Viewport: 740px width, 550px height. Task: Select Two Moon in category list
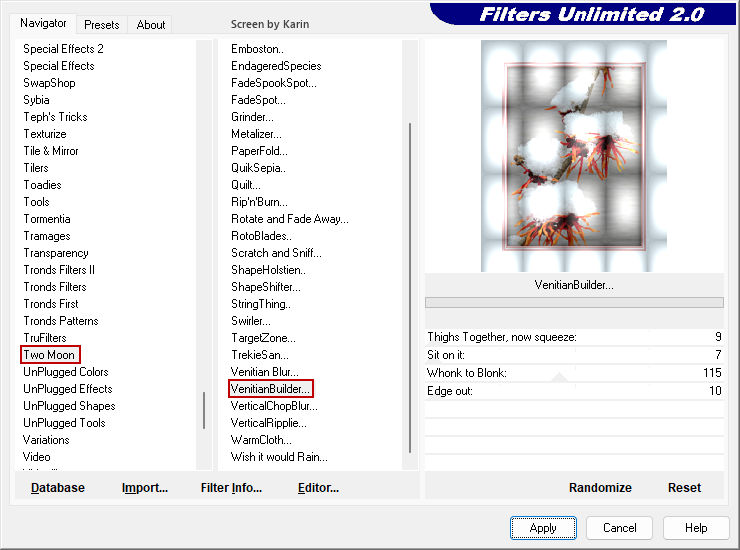[x=49, y=355]
